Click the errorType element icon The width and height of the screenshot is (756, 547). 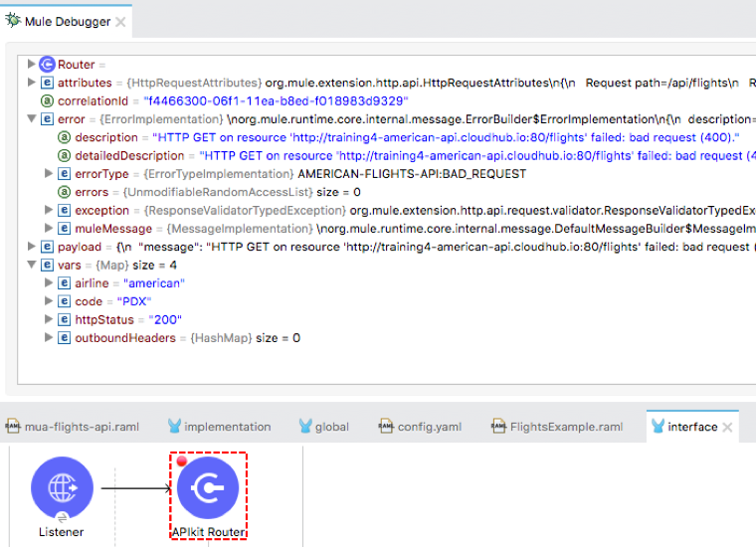click(64, 173)
